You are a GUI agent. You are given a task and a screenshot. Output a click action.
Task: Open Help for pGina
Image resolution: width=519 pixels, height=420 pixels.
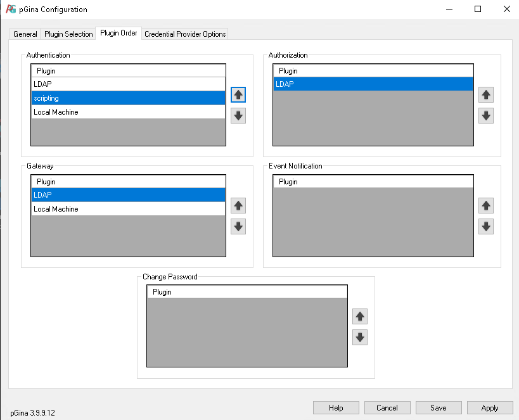pyautogui.click(x=336, y=408)
